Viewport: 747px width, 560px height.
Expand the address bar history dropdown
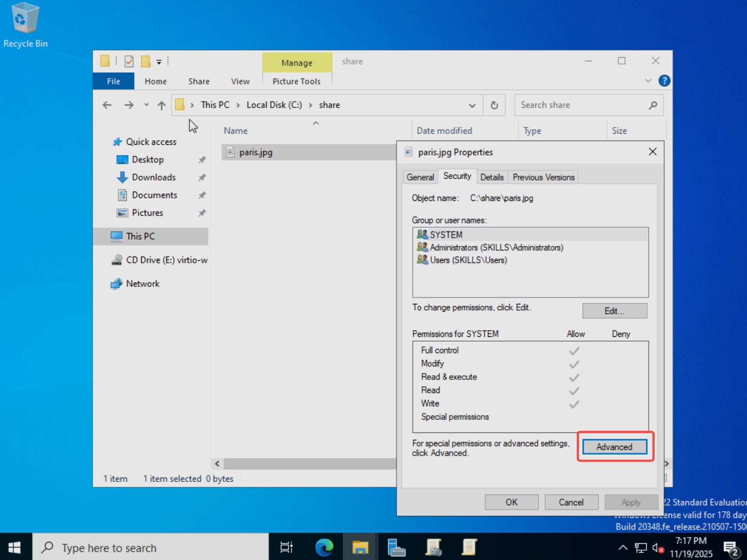click(x=472, y=105)
